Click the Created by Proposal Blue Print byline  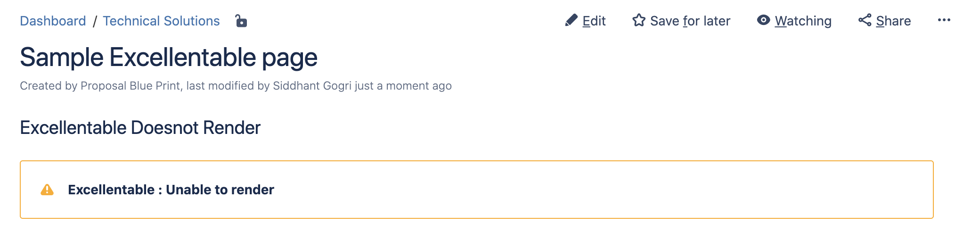[x=101, y=86]
